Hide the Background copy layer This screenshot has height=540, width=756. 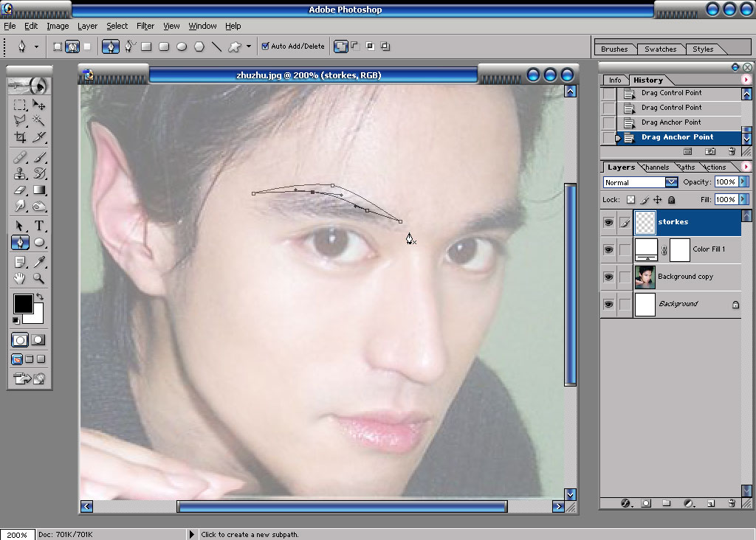point(608,277)
